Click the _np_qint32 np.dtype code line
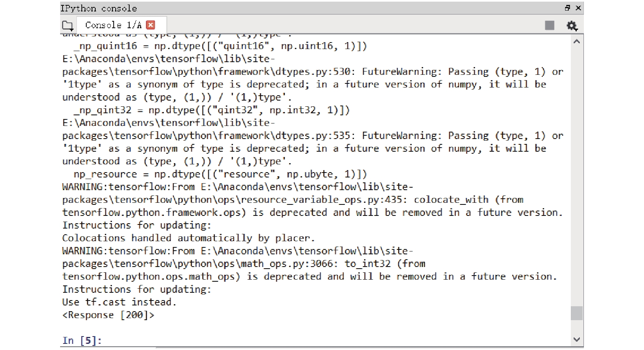Image resolution: width=644 pixels, height=350 pixels. 211,110
